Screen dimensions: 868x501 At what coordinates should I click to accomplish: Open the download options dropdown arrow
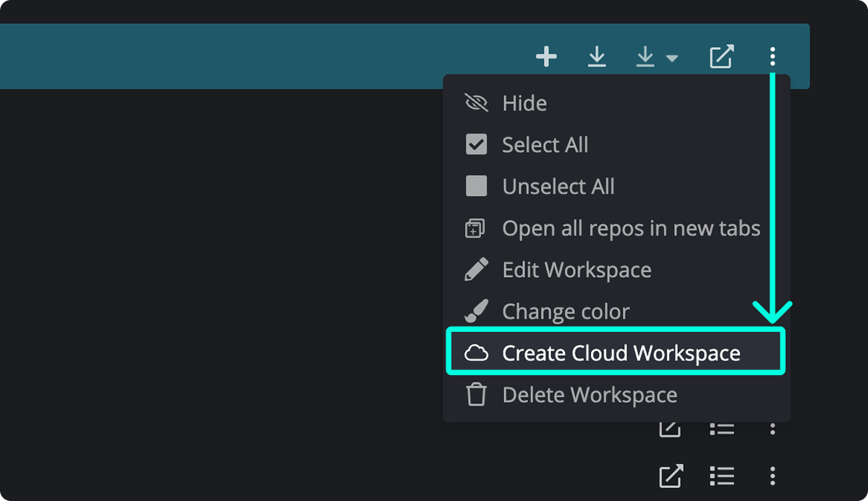pos(673,58)
